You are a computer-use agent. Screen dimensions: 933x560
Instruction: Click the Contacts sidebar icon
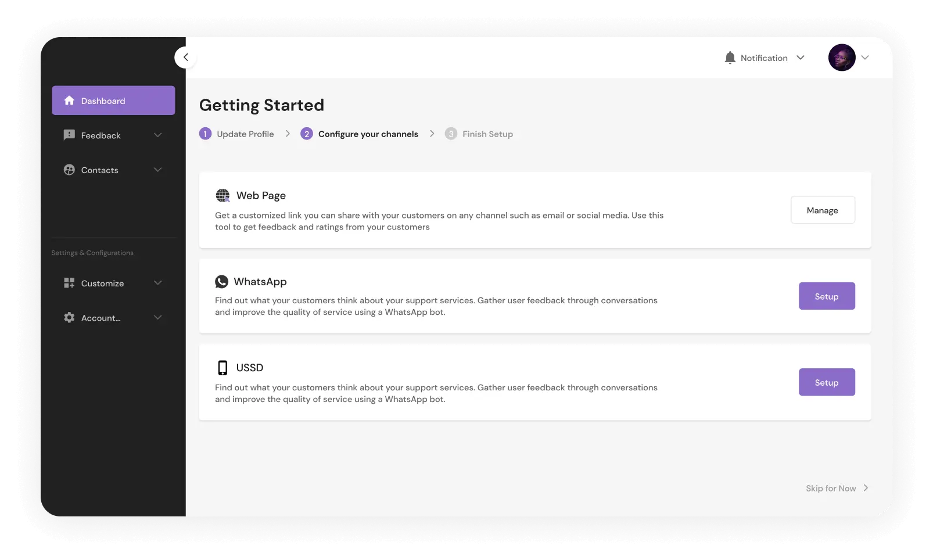pyautogui.click(x=69, y=170)
